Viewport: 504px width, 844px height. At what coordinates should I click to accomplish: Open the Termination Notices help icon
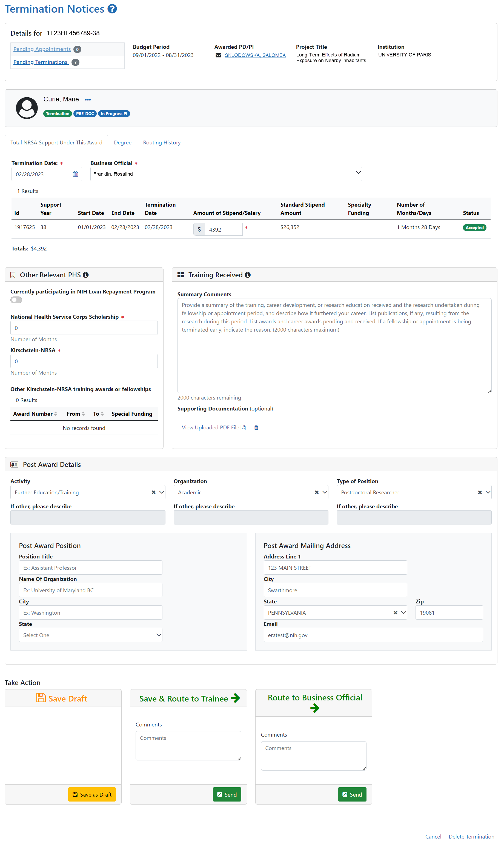[112, 9]
